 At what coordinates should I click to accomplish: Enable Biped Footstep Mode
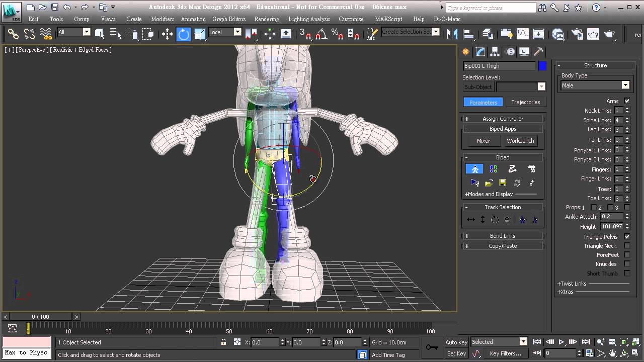494,169
